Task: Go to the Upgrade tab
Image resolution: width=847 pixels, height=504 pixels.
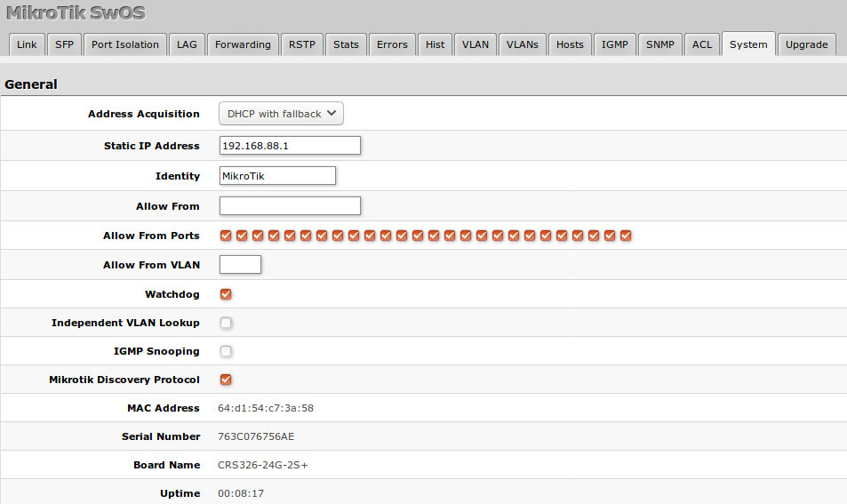Action: point(806,44)
